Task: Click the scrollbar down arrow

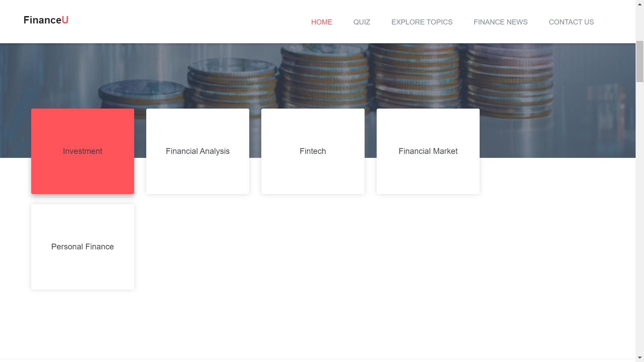Action: click(x=640, y=358)
